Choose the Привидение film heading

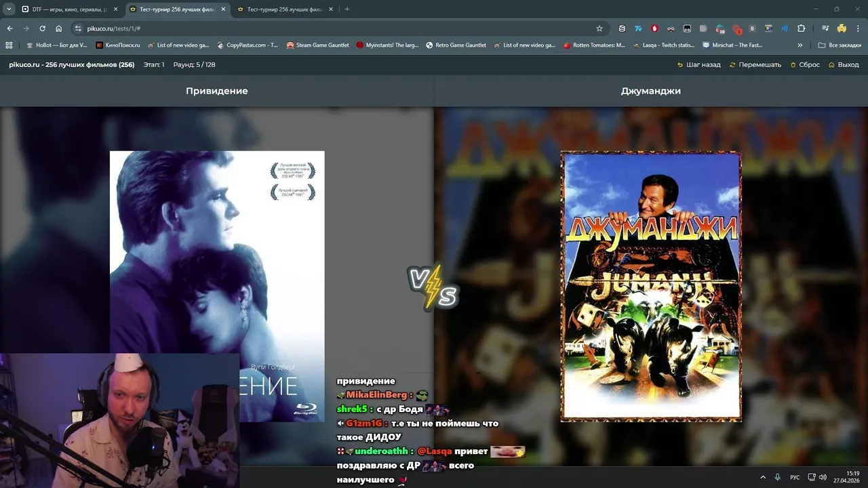pyautogui.click(x=217, y=91)
